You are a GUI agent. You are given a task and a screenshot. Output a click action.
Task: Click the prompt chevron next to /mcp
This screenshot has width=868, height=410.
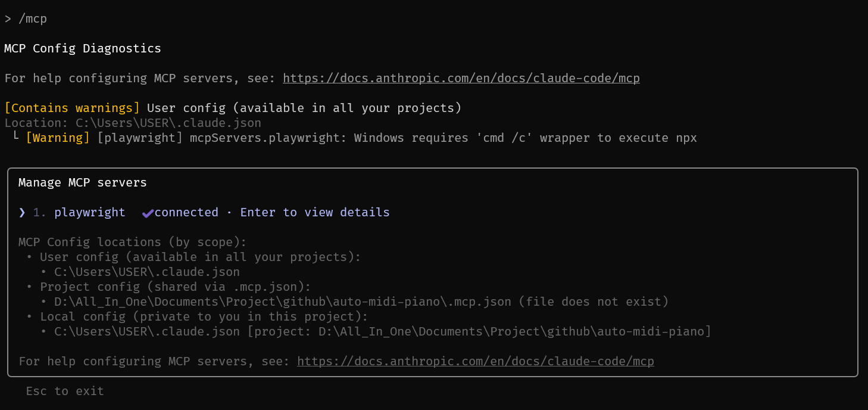pyautogui.click(x=8, y=18)
